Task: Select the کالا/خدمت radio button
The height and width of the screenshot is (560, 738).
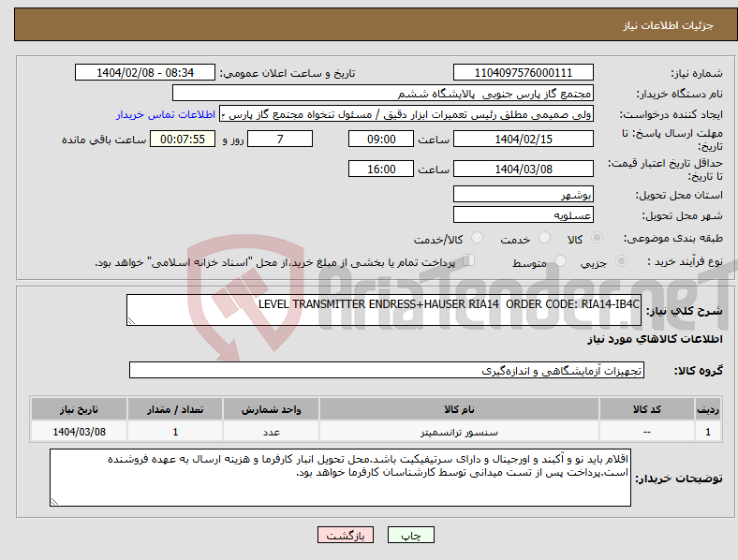Action: pos(478,238)
